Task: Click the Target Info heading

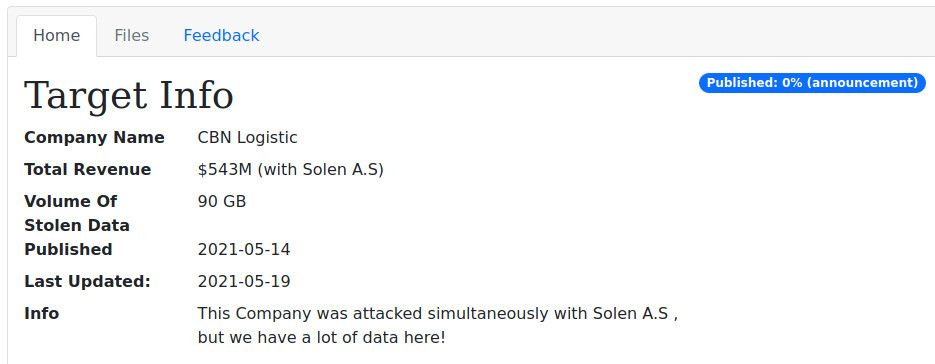Action: (129, 95)
